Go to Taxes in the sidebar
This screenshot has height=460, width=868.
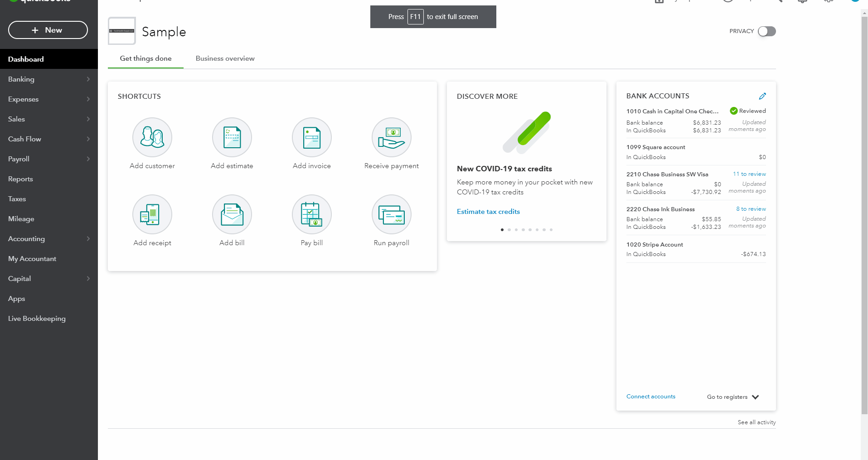49,199
